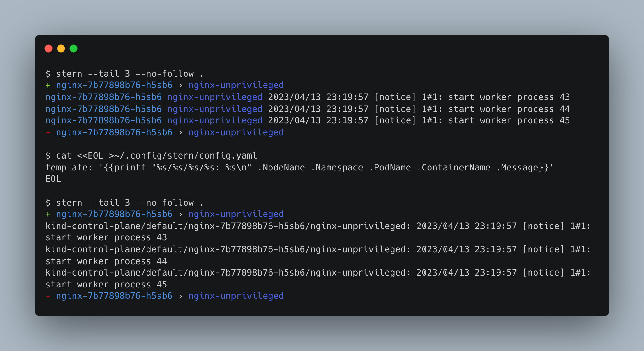This screenshot has height=351, width=644.
Task: Click the blue-prefixed log line ending in 'process 44'
Action: point(308,109)
